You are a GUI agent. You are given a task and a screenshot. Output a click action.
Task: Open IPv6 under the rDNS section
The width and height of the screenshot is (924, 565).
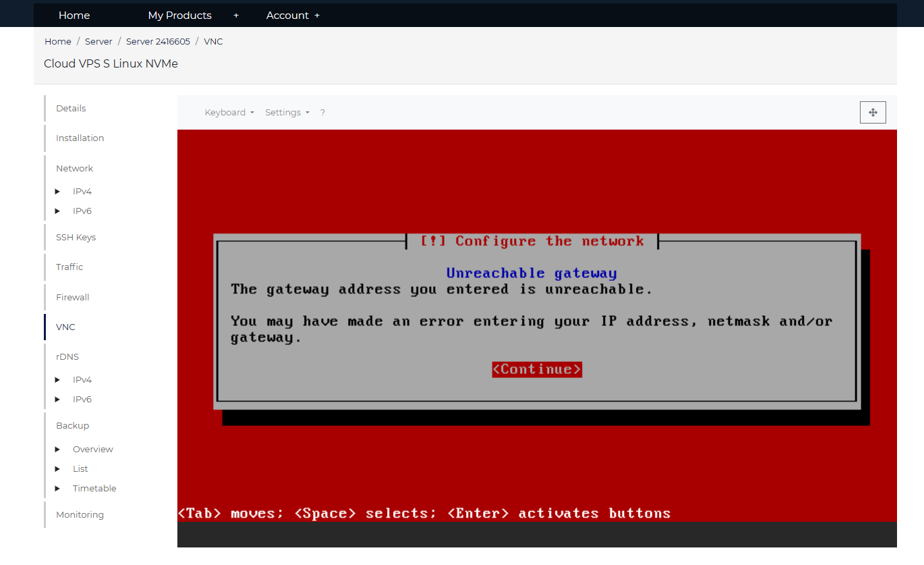click(x=82, y=400)
